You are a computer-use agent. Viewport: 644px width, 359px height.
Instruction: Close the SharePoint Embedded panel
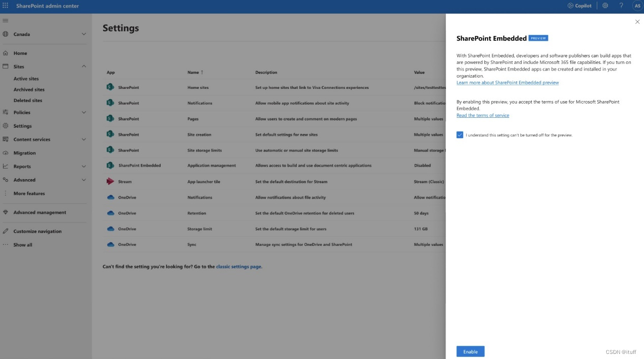[637, 22]
